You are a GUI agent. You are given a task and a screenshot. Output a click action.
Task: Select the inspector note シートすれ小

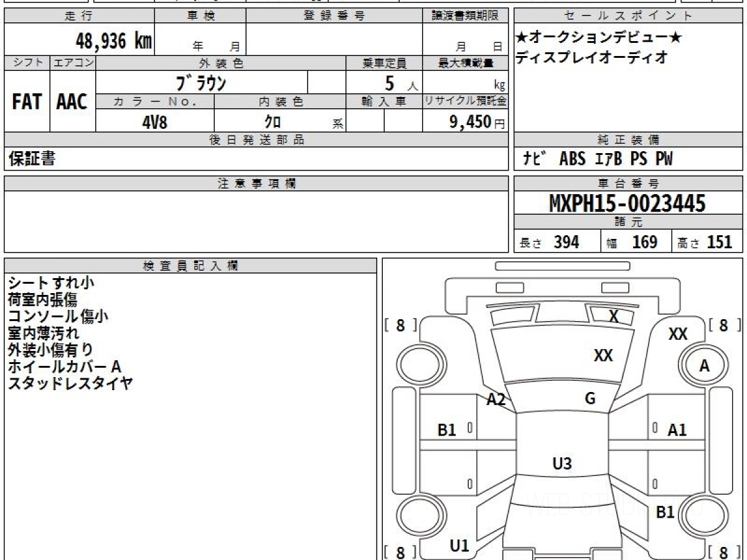[x=51, y=282]
